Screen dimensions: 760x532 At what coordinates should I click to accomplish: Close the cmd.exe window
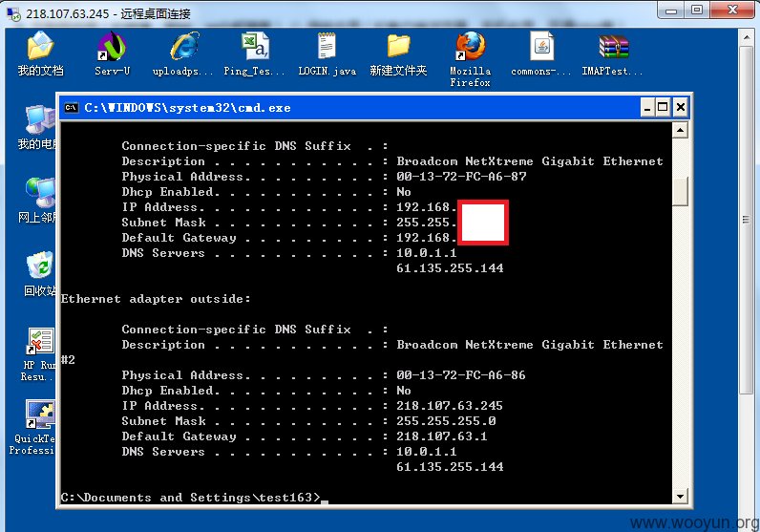681,107
